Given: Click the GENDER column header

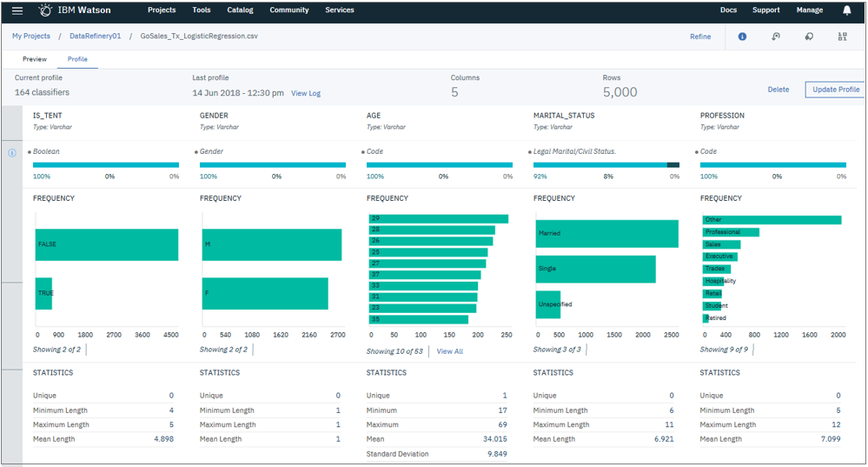Looking at the screenshot, I should (x=214, y=115).
